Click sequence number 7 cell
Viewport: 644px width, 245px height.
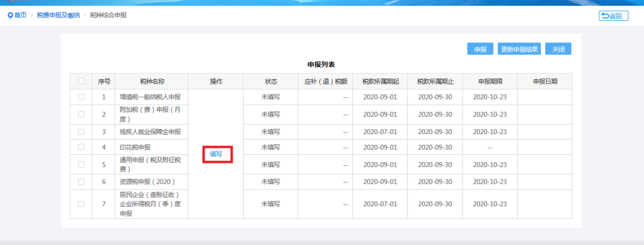(x=104, y=203)
